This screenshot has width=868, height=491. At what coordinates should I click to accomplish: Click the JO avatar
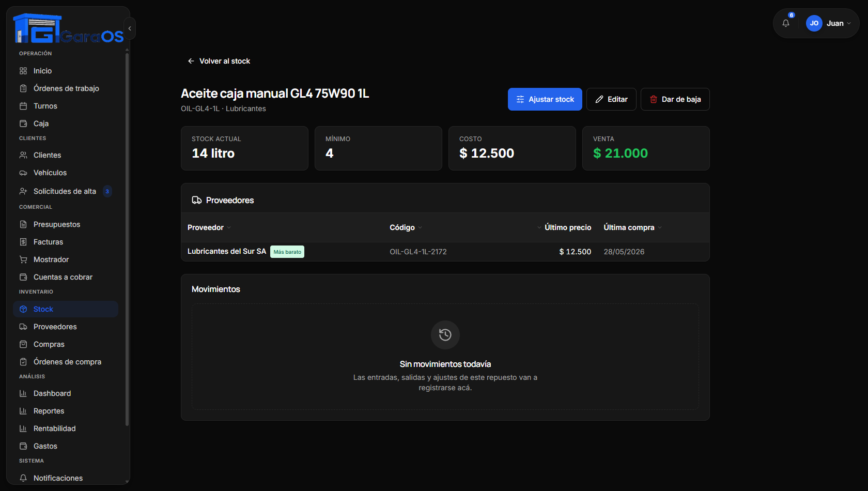(x=814, y=23)
